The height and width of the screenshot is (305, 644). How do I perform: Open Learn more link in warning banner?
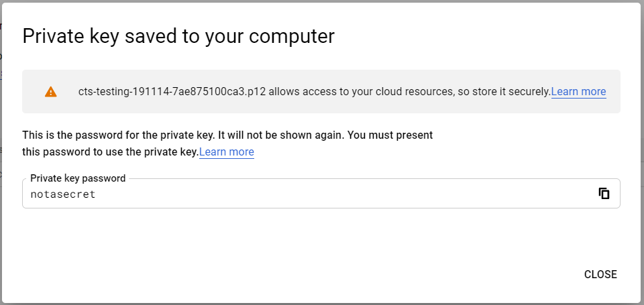click(x=578, y=92)
